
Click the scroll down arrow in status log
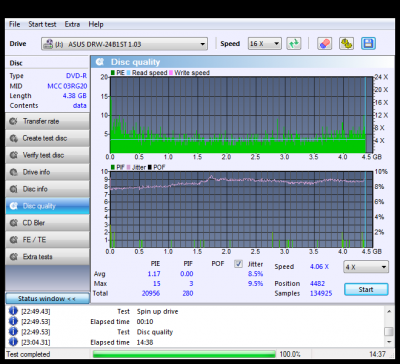pos(389,342)
